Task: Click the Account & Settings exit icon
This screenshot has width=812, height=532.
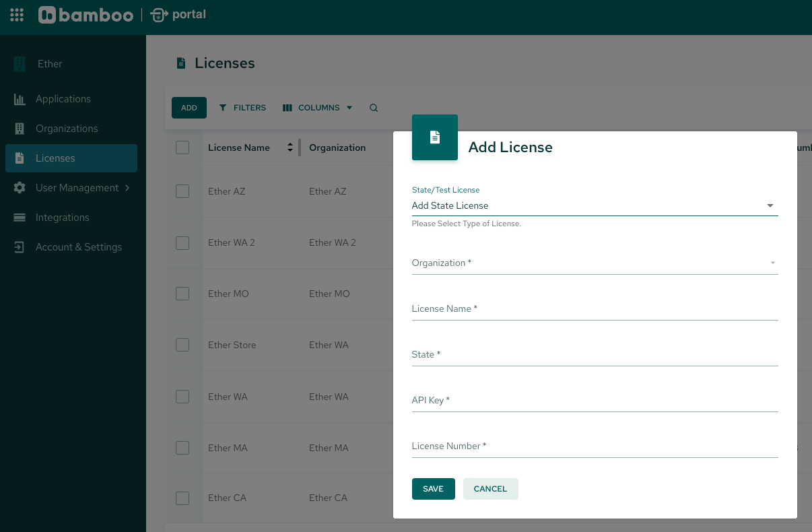Action: tap(20, 247)
